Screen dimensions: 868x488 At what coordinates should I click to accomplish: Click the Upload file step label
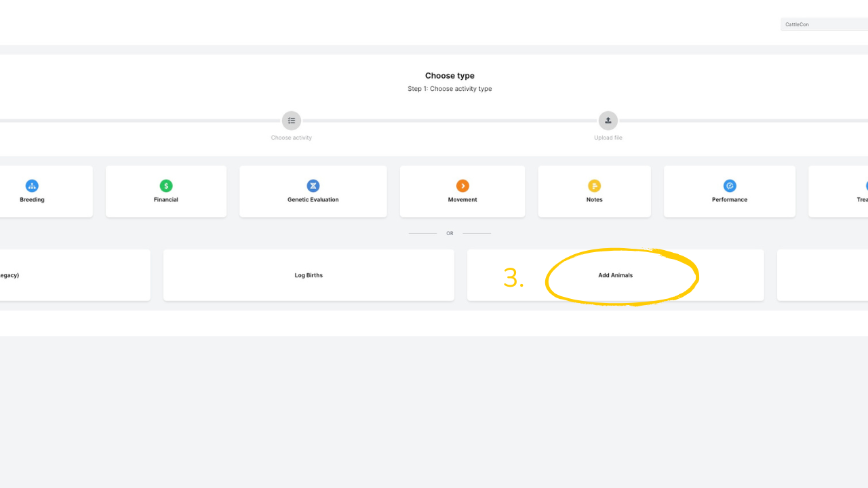pos(608,138)
